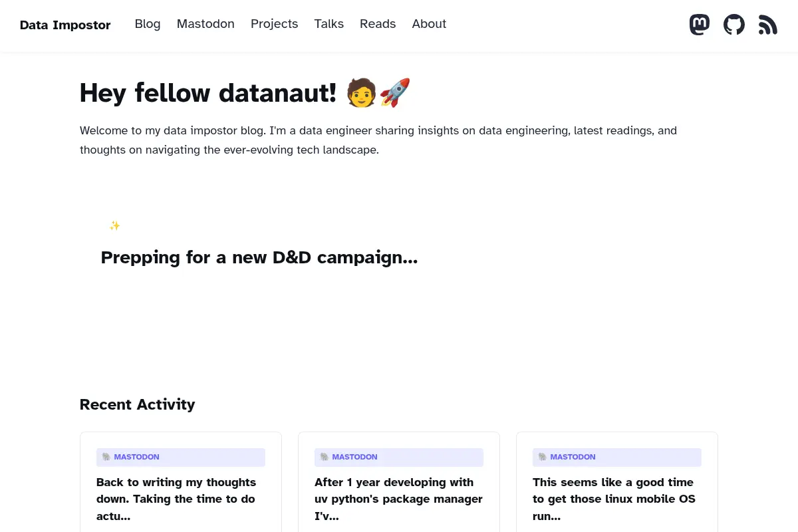
Task: Open the Mastodon navigation link
Action: 205,24
